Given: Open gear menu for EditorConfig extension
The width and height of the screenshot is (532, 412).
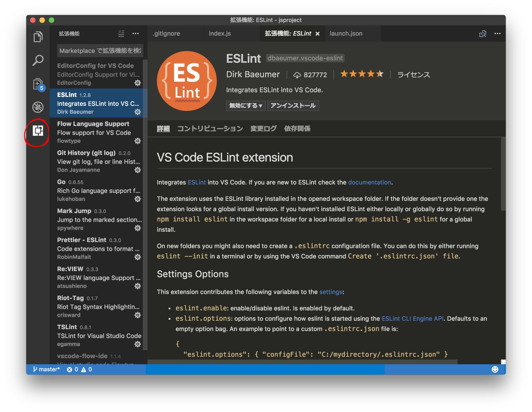Looking at the screenshot, I should click(138, 83).
